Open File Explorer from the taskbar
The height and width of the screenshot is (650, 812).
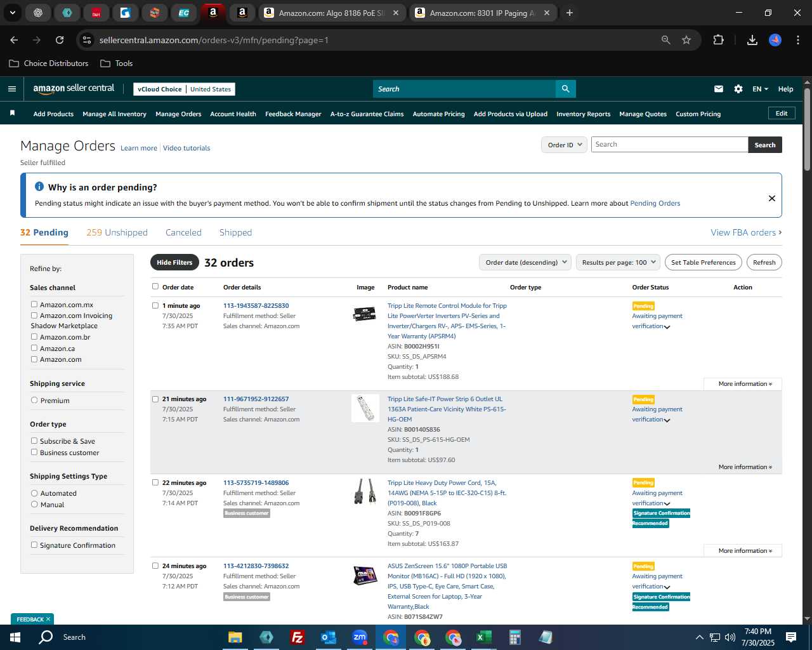[x=235, y=637]
